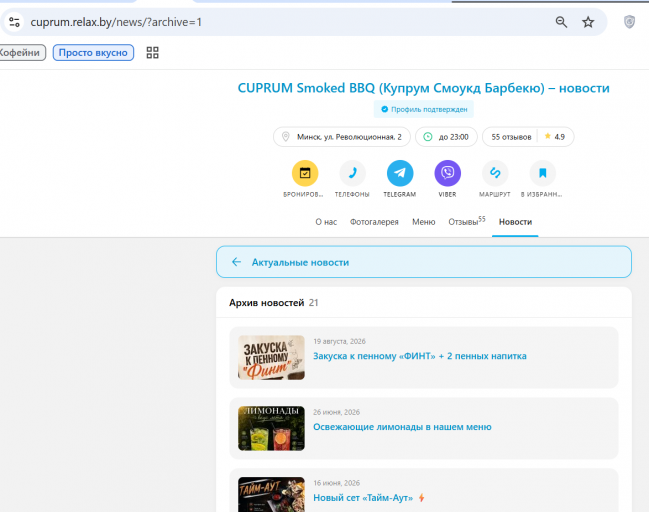
Task: Open site information icon in address bar
Action: click(14, 22)
